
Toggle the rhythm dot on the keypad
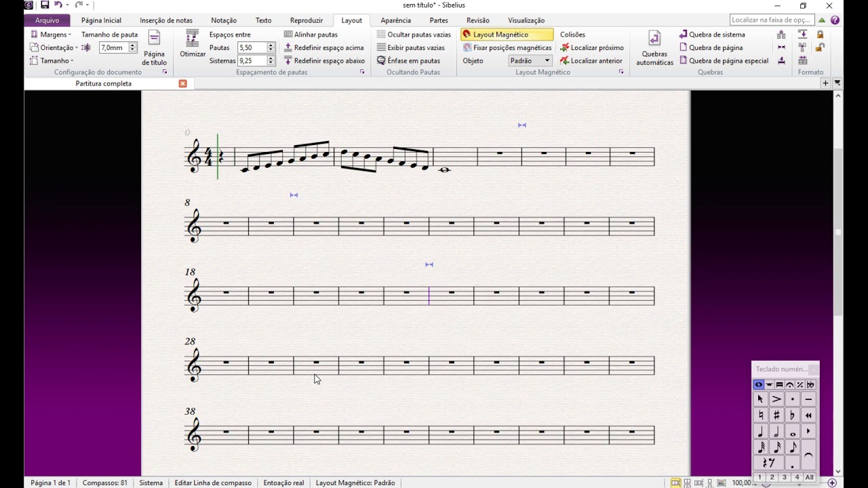[793, 464]
